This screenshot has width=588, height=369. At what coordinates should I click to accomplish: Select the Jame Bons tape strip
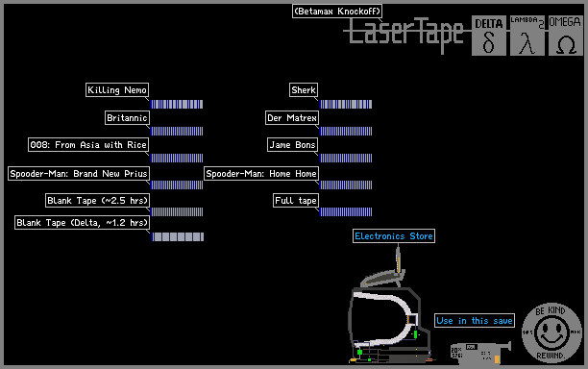(346, 158)
